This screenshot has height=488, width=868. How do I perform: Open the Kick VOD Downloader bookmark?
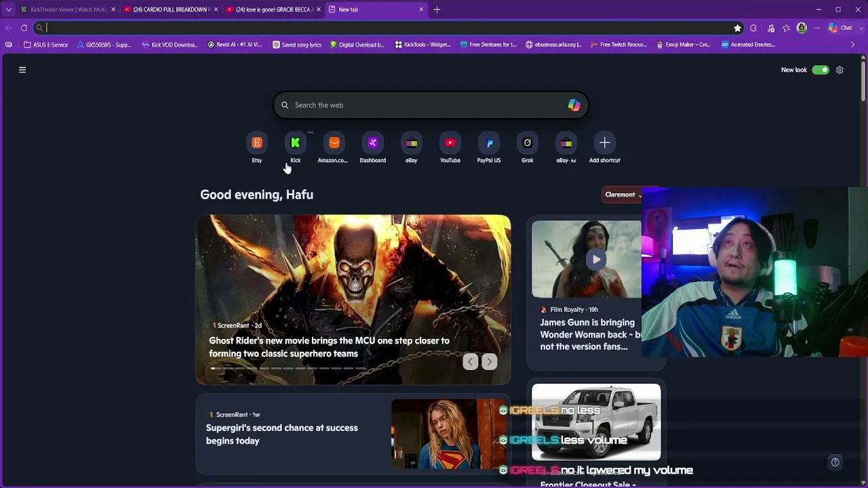170,45
